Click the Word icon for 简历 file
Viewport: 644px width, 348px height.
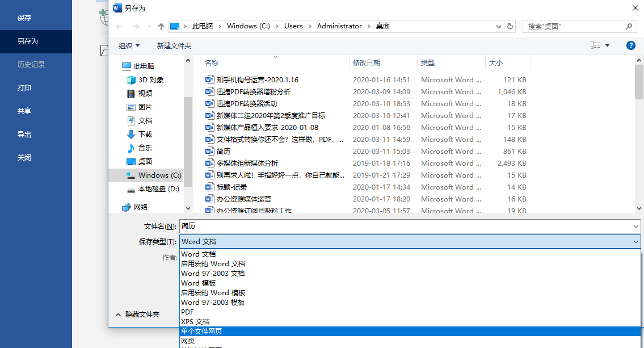tap(209, 151)
